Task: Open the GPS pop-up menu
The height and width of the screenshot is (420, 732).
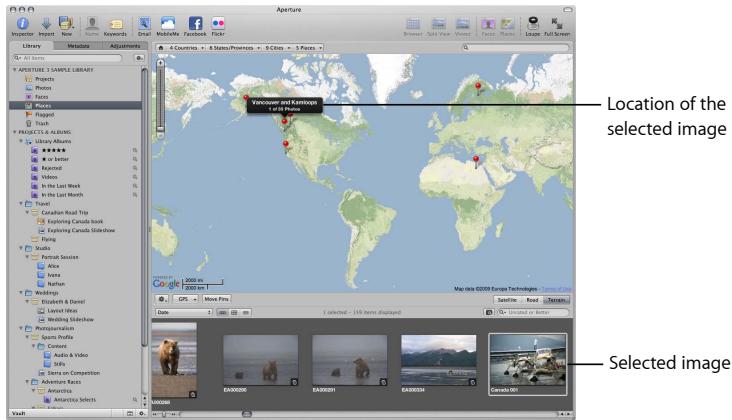Action: click(185, 299)
